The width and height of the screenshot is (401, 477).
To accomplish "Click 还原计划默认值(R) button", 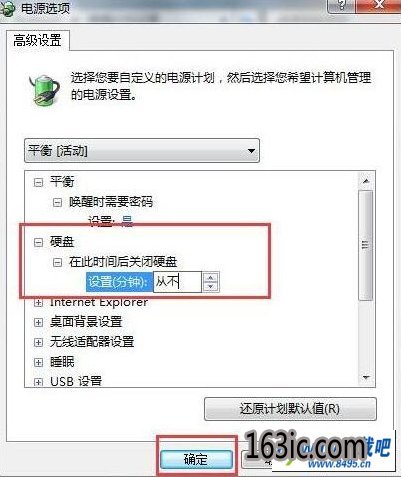I will [290, 409].
